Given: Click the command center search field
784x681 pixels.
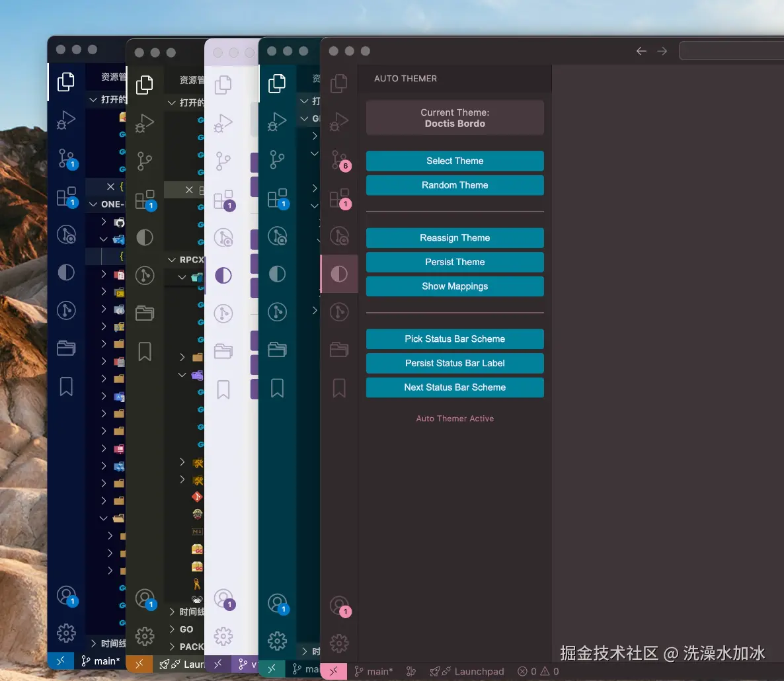Looking at the screenshot, I should coord(731,51).
